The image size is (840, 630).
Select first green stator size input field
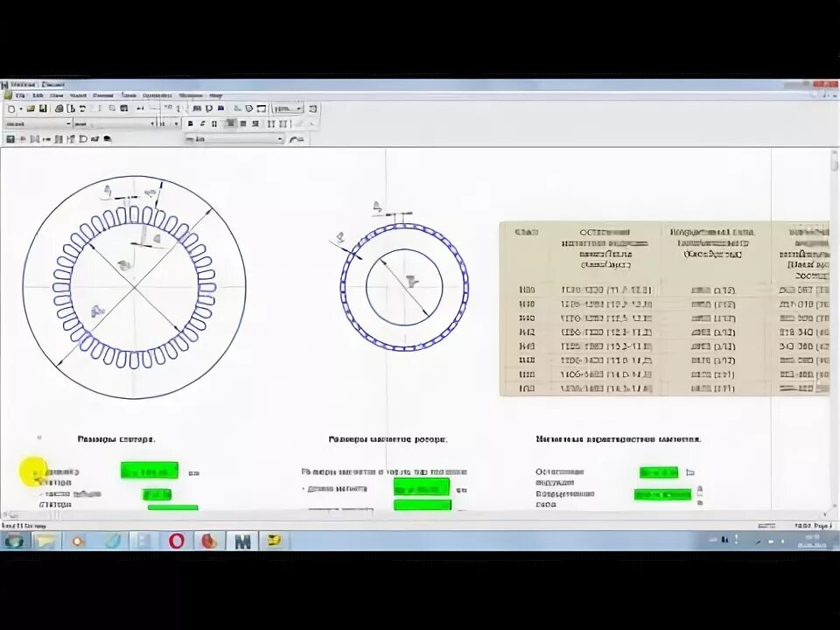tap(150, 471)
